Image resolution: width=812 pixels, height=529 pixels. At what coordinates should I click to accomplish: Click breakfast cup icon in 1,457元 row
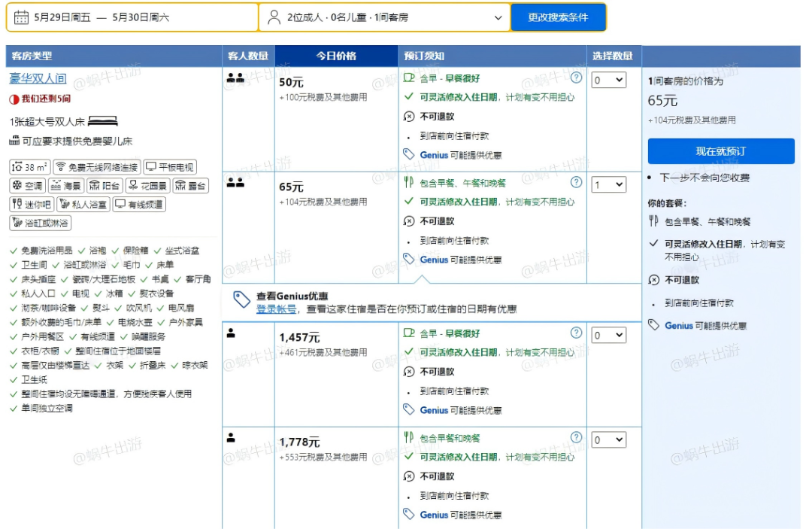coord(409,333)
